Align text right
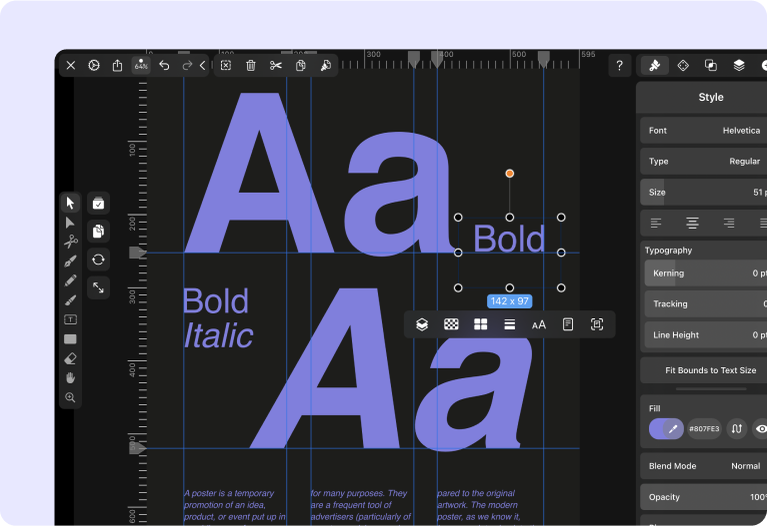767x526 pixels. pyautogui.click(x=729, y=223)
